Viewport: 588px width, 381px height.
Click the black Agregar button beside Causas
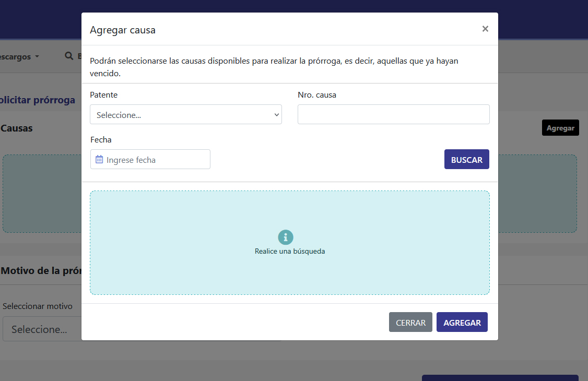point(560,128)
